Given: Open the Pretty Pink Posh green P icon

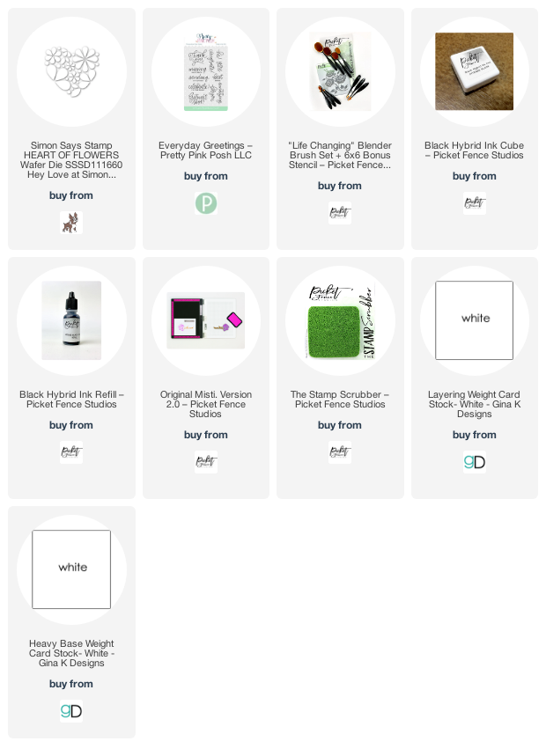Looking at the screenshot, I should tap(206, 203).
